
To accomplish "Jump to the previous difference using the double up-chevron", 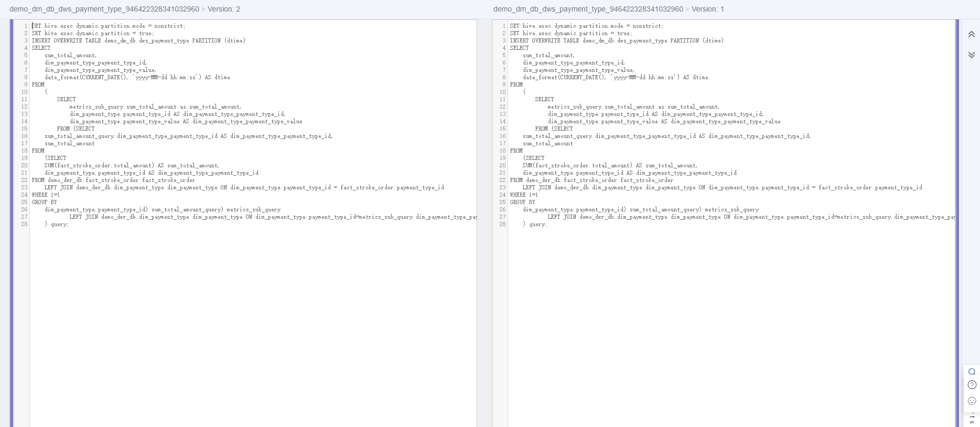I will pyautogui.click(x=971, y=34).
